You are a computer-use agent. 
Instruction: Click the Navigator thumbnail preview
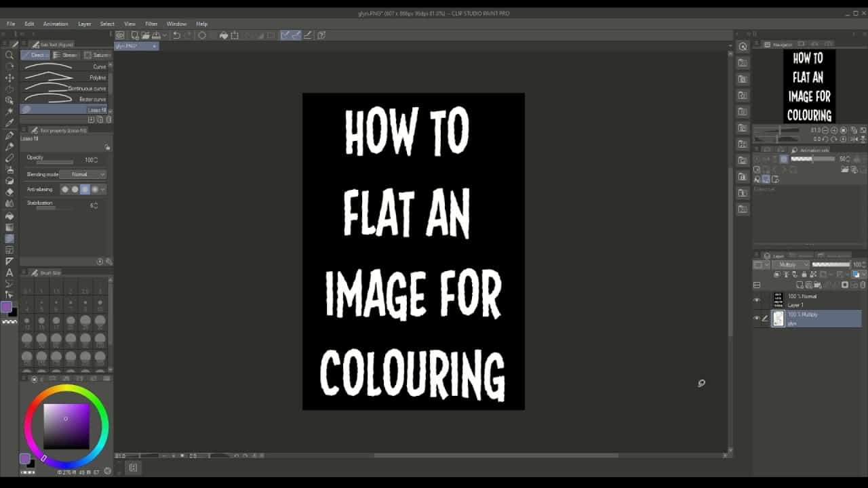coord(809,86)
